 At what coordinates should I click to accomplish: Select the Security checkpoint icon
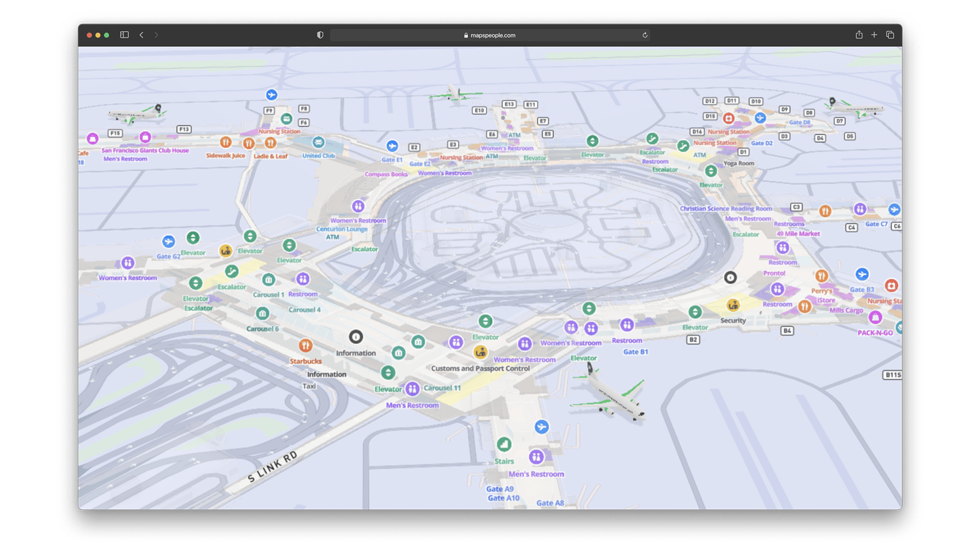click(733, 305)
